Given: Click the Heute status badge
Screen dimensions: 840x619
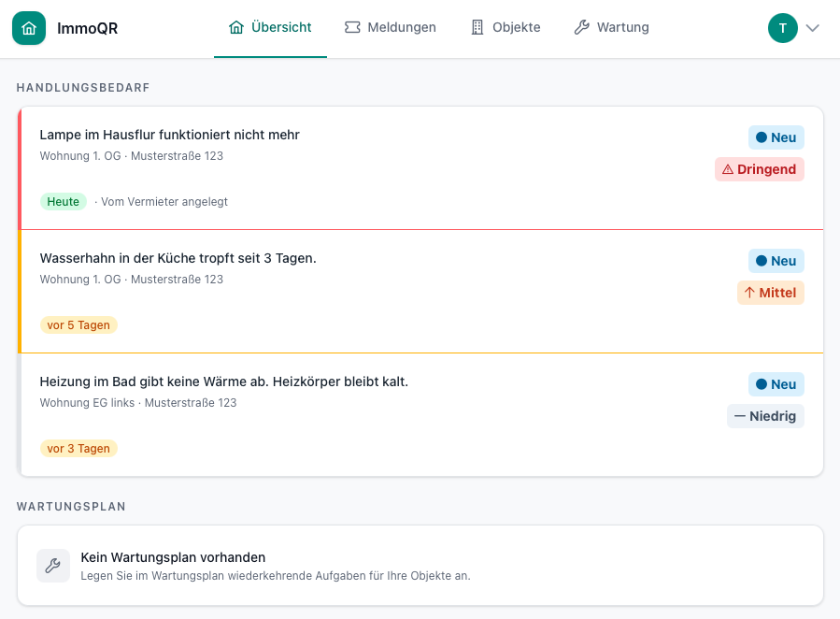Looking at the screenshot, I should pyautogui.click(x=63, y=201).
